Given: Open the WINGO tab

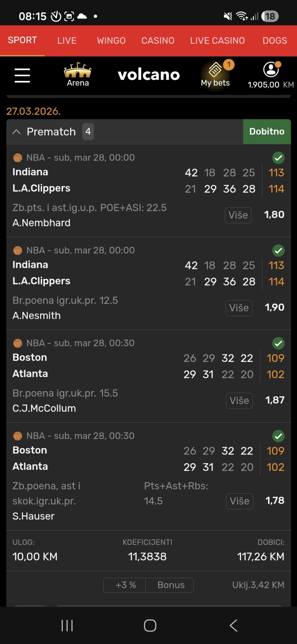Looking at the screenshot, I should pyautogui.click(x=111, y=41).
